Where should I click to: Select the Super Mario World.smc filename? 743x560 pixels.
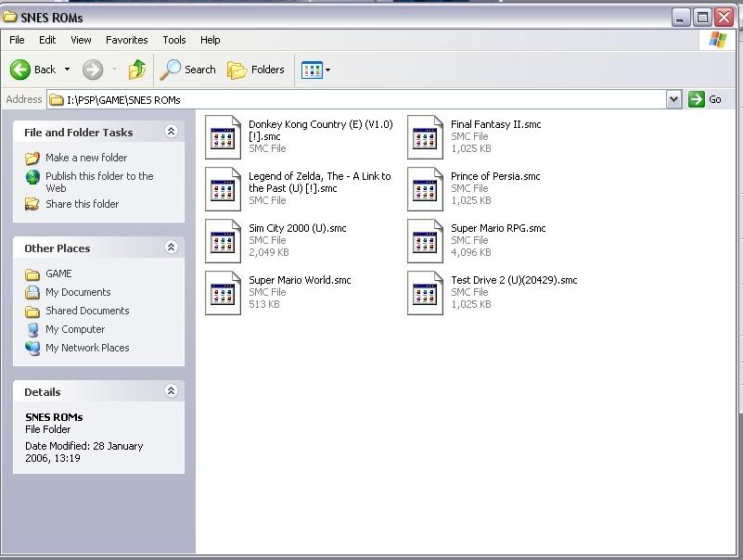click(300, 280)
